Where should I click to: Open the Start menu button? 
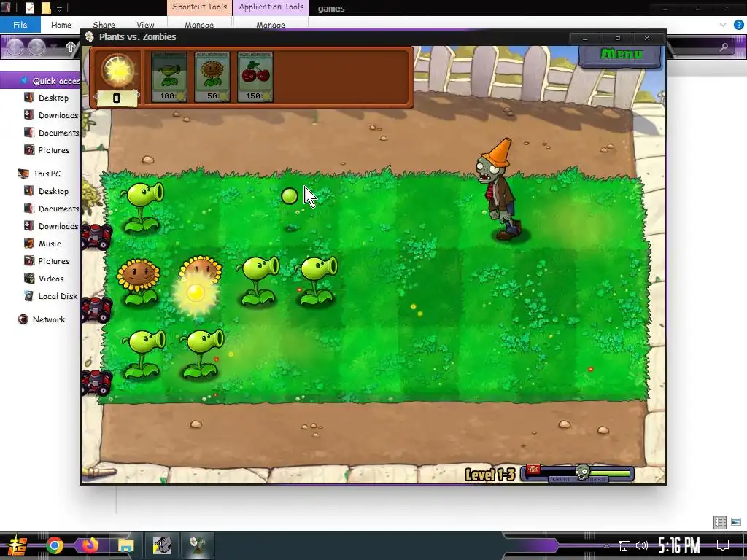pos(18,545)
